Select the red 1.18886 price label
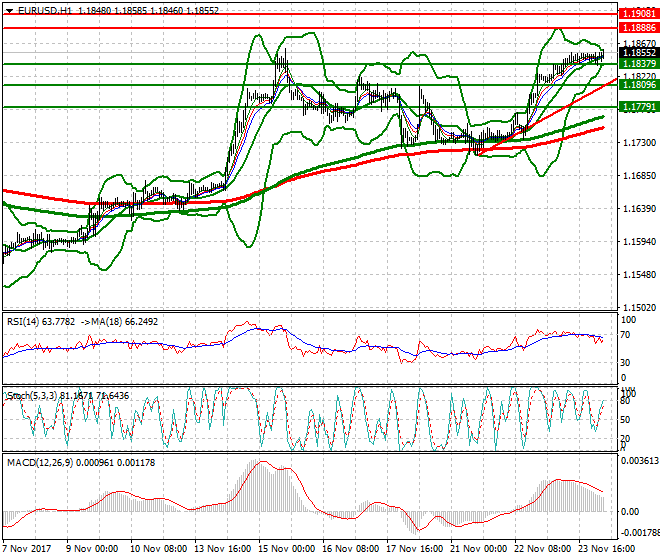 pyautogui.click(x=638, y=29)
